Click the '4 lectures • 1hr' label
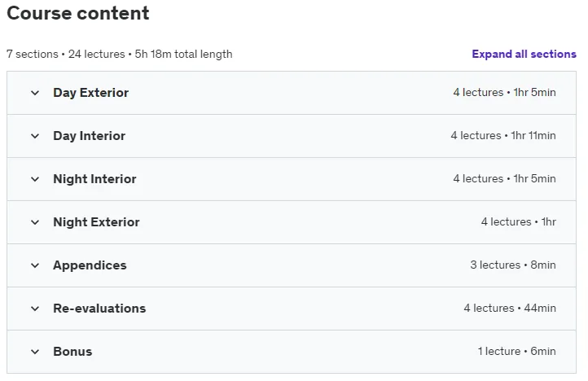Screen dimensions: 588x381 point(519,221)
